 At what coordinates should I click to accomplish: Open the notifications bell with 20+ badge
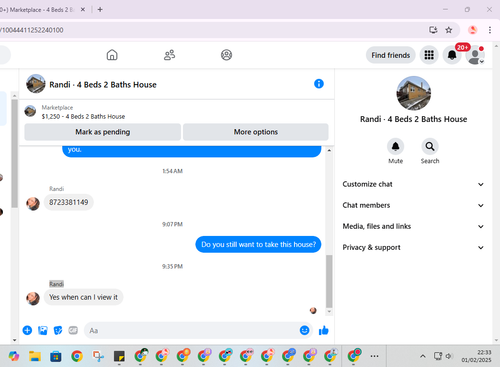pyautogui.click(x=452, y=55)
